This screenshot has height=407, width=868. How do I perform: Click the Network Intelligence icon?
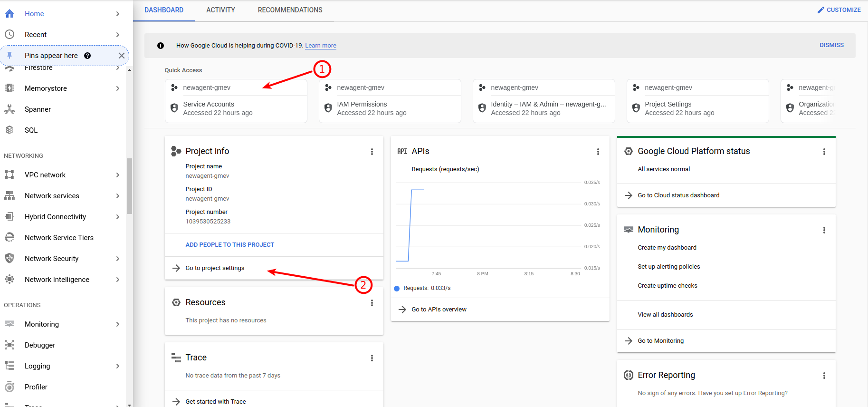tap(10, 280)
